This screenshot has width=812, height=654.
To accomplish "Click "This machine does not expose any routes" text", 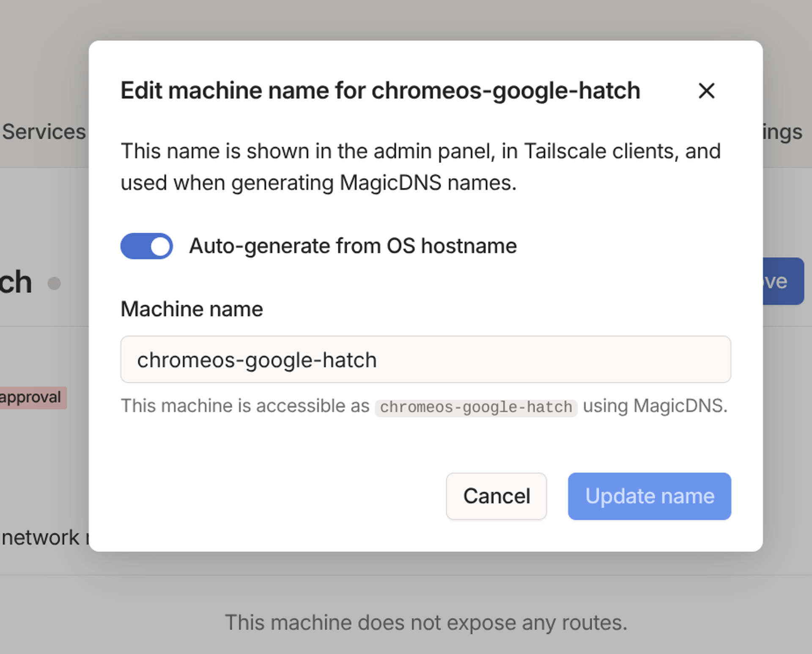I will (x=425, y=623).
